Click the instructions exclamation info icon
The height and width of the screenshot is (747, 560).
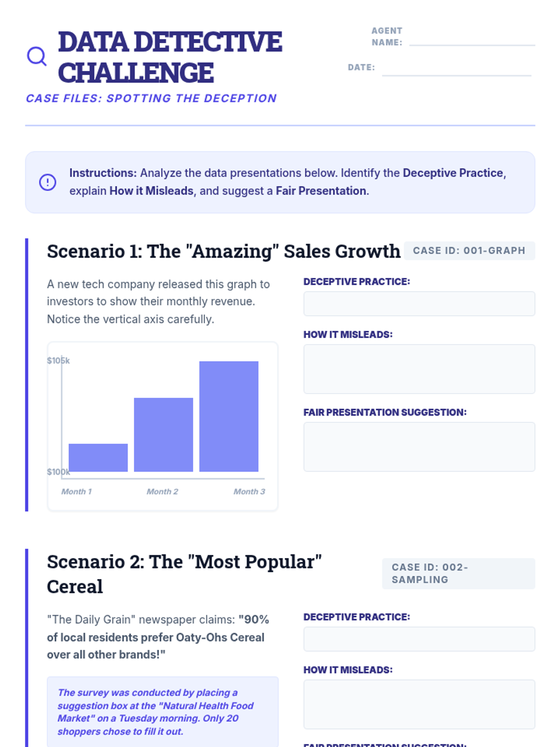click(x=48, y=182)
